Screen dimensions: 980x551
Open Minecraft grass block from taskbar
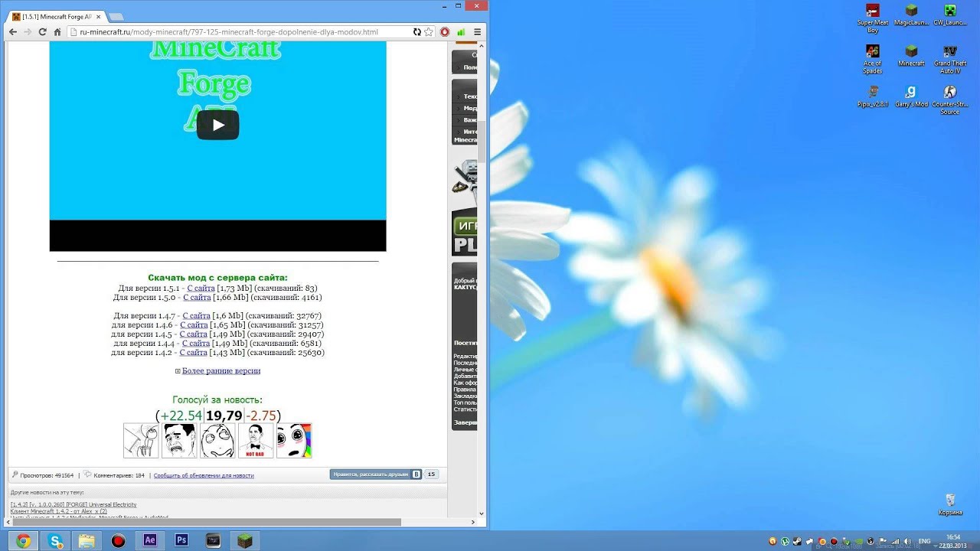pos(245,540)
